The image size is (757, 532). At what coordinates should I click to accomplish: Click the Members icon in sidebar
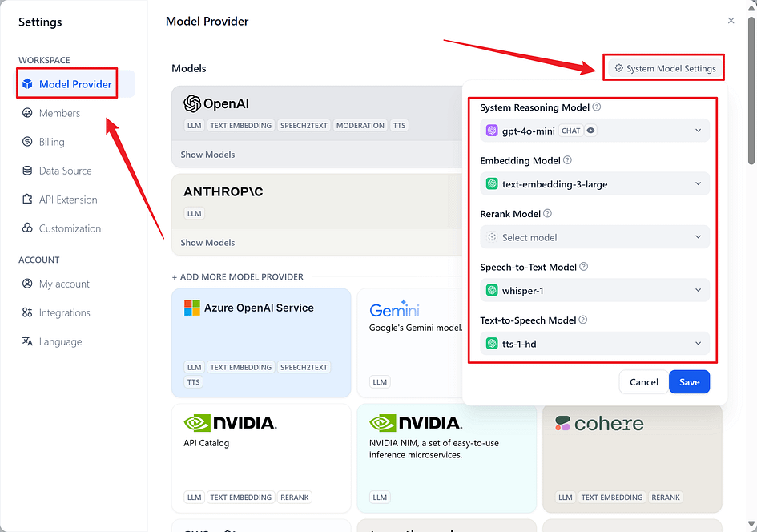[x=27, y=113]
